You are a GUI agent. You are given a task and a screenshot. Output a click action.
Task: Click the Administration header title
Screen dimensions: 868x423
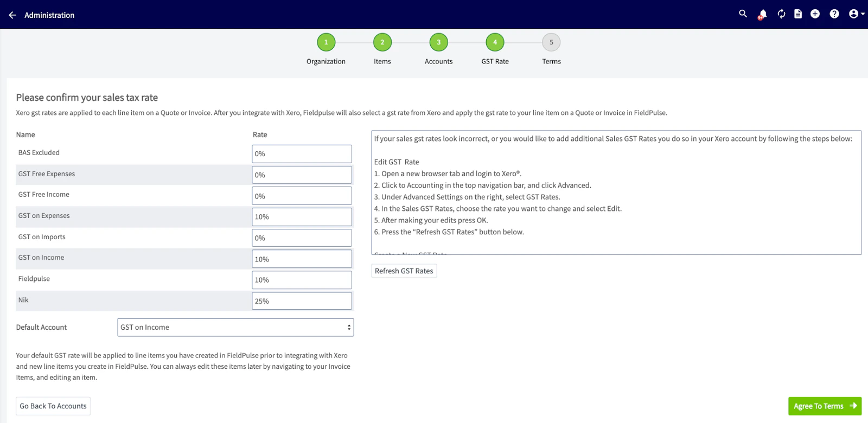tap(49, 15)
